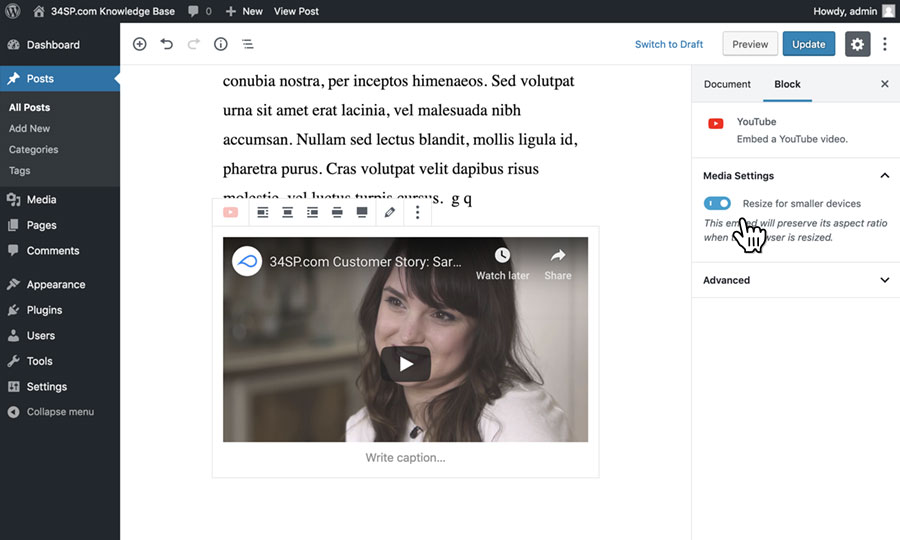Viewport: 900px width, 540px height.
Task: Switch to the Block tab
Action: tap(788, 84)
